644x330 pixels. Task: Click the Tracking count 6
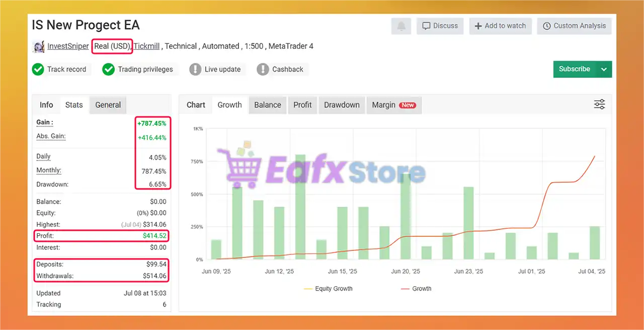point(165,305)
